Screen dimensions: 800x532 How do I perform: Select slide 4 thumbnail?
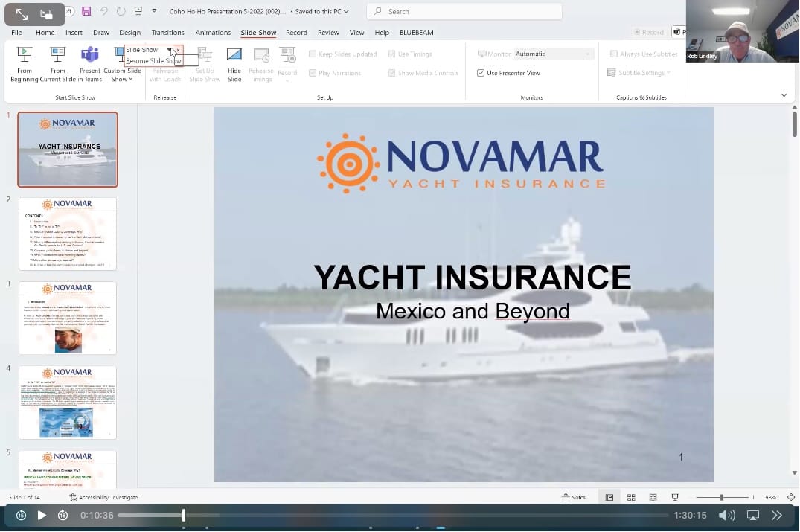(68, 402)
